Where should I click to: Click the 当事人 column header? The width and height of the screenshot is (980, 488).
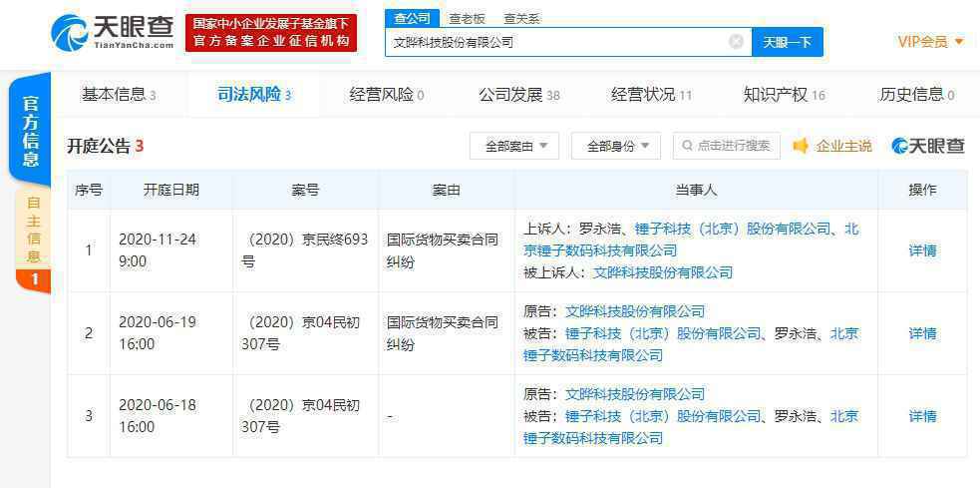point(696,191)
